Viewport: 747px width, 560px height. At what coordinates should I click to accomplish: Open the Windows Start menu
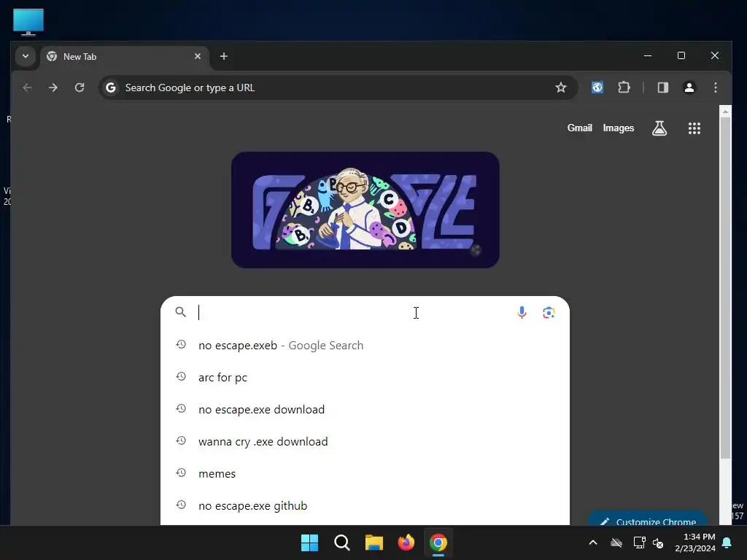point(309,542)
